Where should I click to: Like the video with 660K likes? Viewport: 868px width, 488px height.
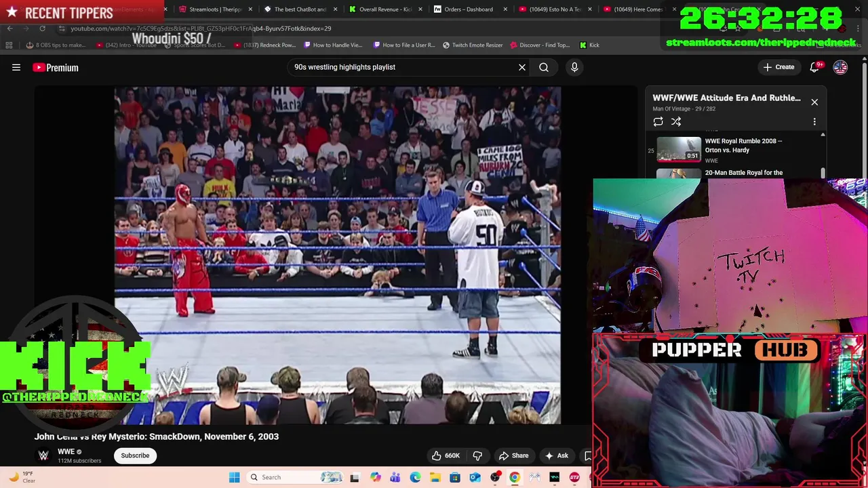[x=446, y=455]
